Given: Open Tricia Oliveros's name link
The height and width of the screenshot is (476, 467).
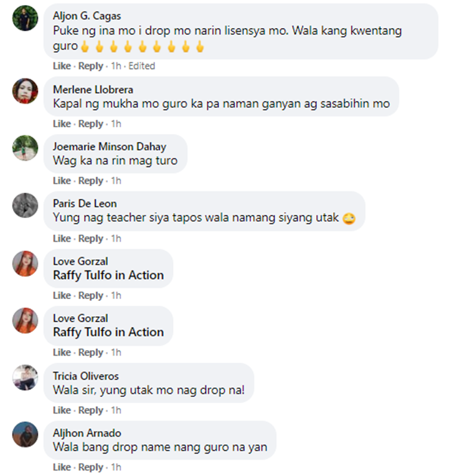Looking at the screenshot, I should pos(86,376).
